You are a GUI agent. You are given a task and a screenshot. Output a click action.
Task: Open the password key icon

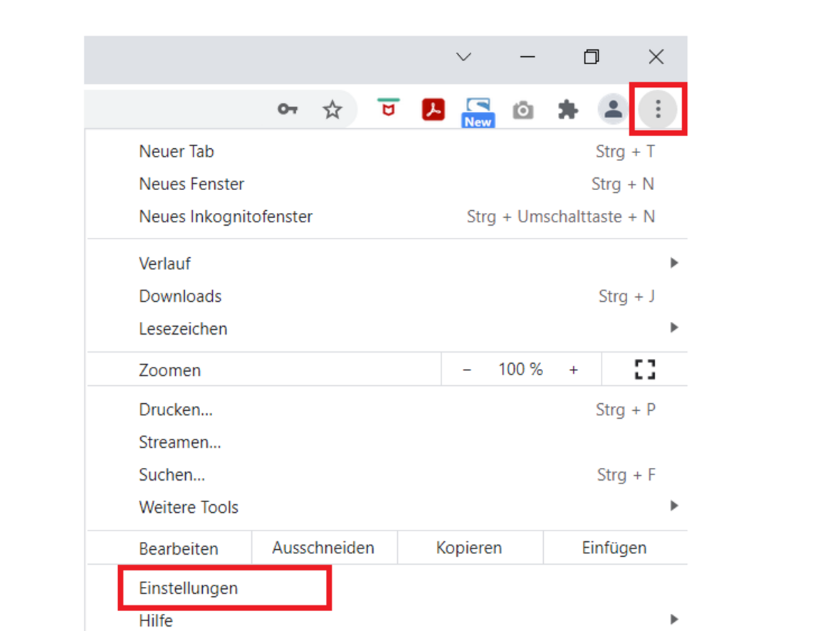click(287, 110)
